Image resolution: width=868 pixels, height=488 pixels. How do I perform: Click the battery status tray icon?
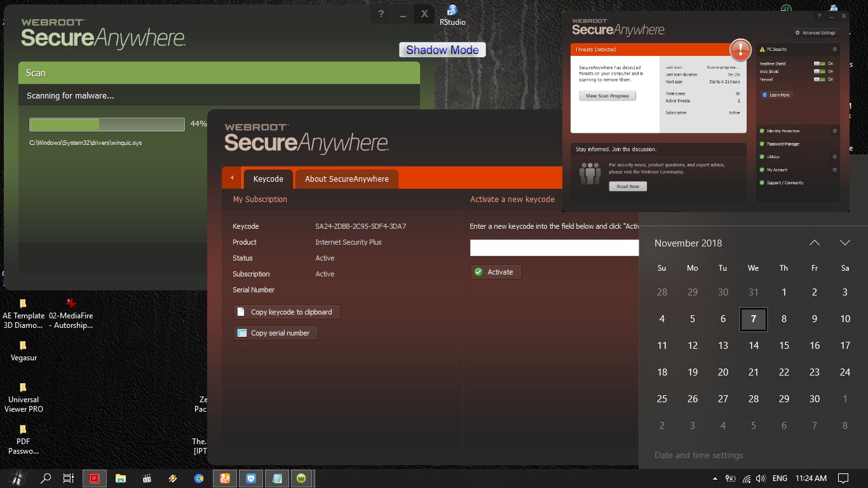point(731,478)
